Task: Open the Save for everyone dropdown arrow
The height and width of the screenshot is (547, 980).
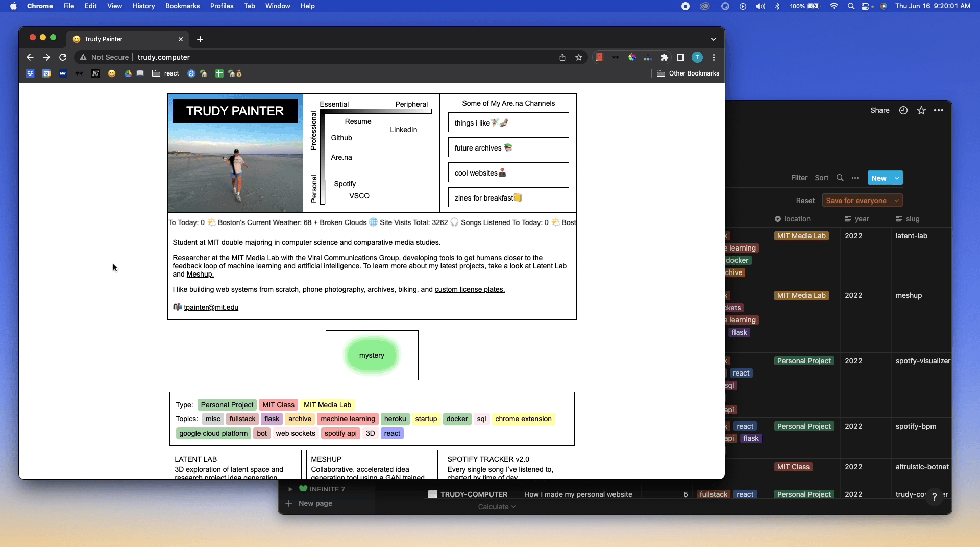Action: (x=897, y=201)
